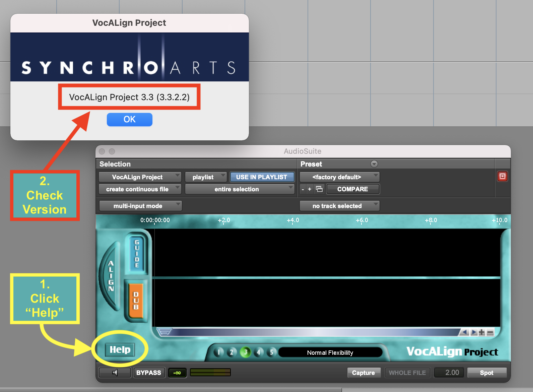Click the next preset plus button
Viewport: 533px width, 392px height.
pos(310,189)
